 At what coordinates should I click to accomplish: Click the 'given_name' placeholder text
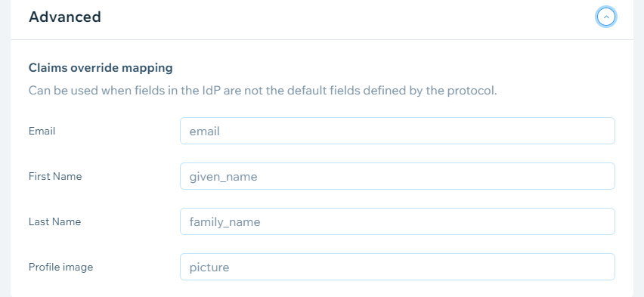223,177
